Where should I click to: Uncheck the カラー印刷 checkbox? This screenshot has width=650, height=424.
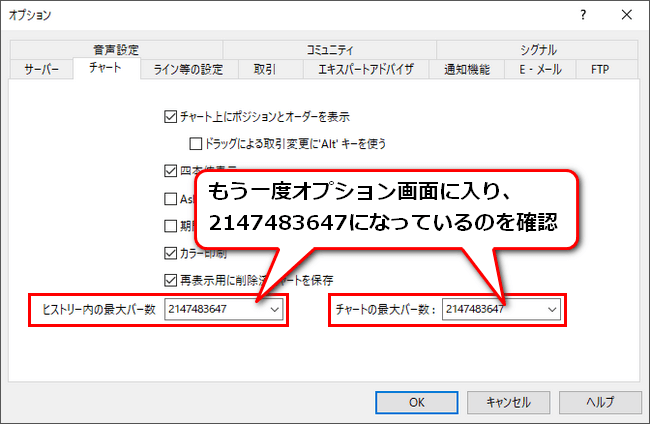pos(170,253)
